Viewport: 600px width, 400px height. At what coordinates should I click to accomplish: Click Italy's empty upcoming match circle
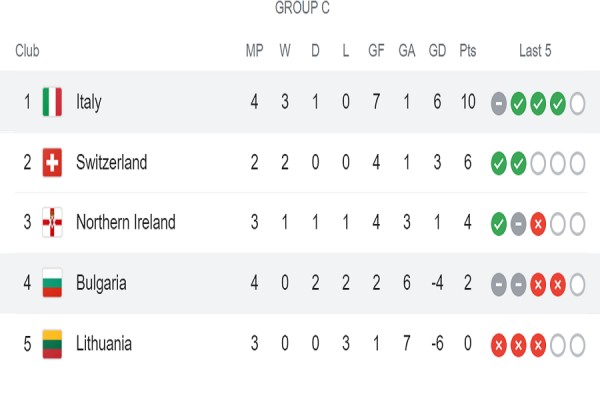[577, 103]
